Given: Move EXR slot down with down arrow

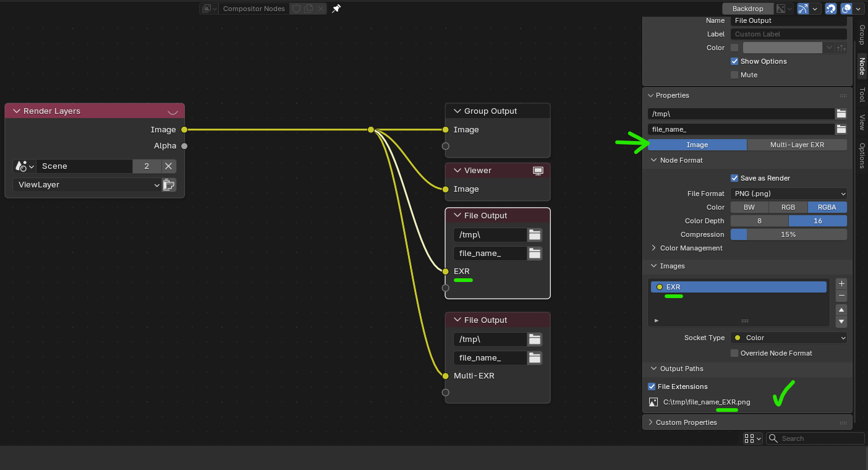Looking at the screenshot, I should pos(841,322).
